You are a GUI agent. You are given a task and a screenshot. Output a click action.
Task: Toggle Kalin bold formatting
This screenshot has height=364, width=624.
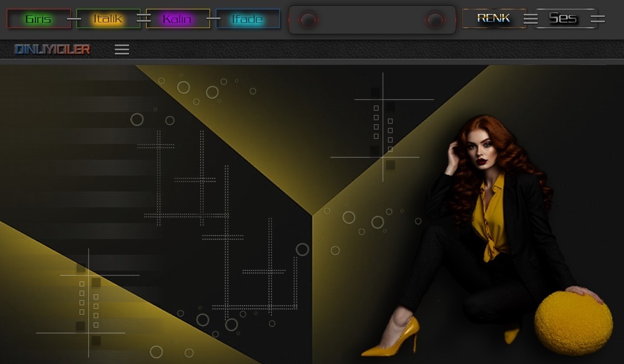pyautogui.click(x=178, y=19)
